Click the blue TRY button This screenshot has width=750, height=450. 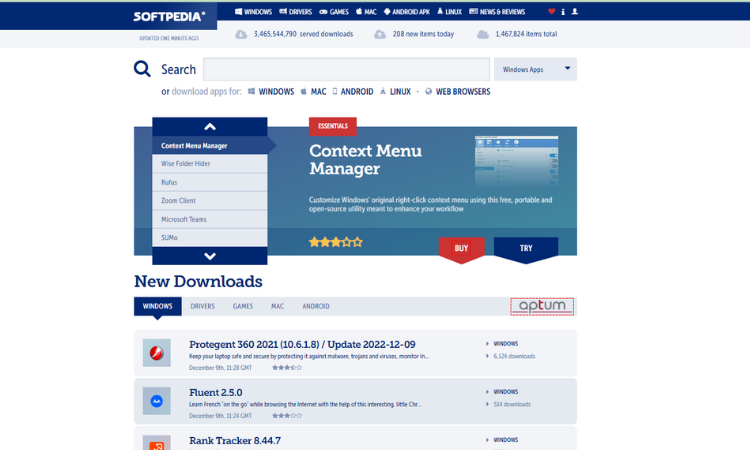526,249
